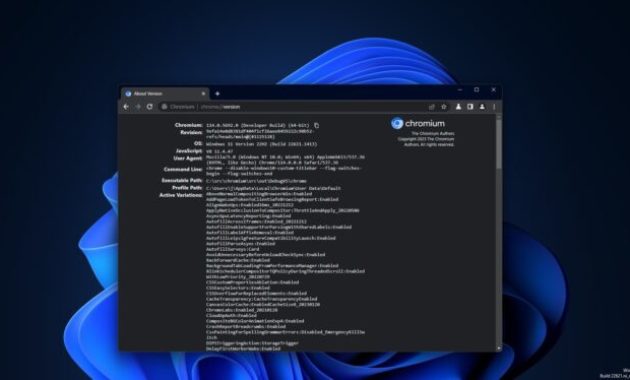Click the CrashReportBreadcrumbs:Enabled variation
Viewport: 630px width, 380px height.
point(246,327)
